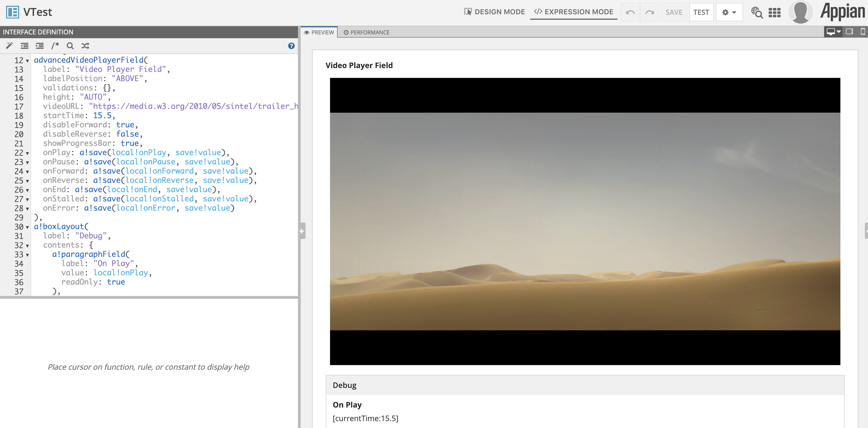The height and width of the screenshot is (428, 868).
Task: Collapse code fold at line 12
Action: coord(27,61)
